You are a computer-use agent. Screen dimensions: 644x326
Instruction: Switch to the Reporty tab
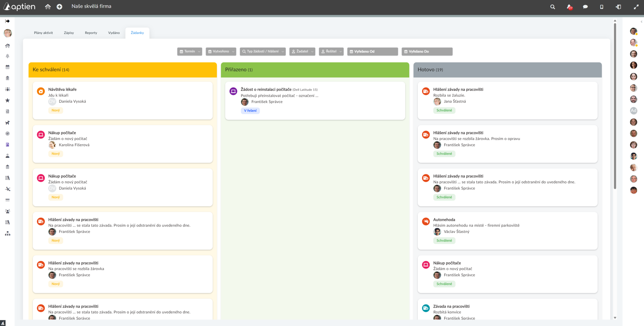pos(91,33)
